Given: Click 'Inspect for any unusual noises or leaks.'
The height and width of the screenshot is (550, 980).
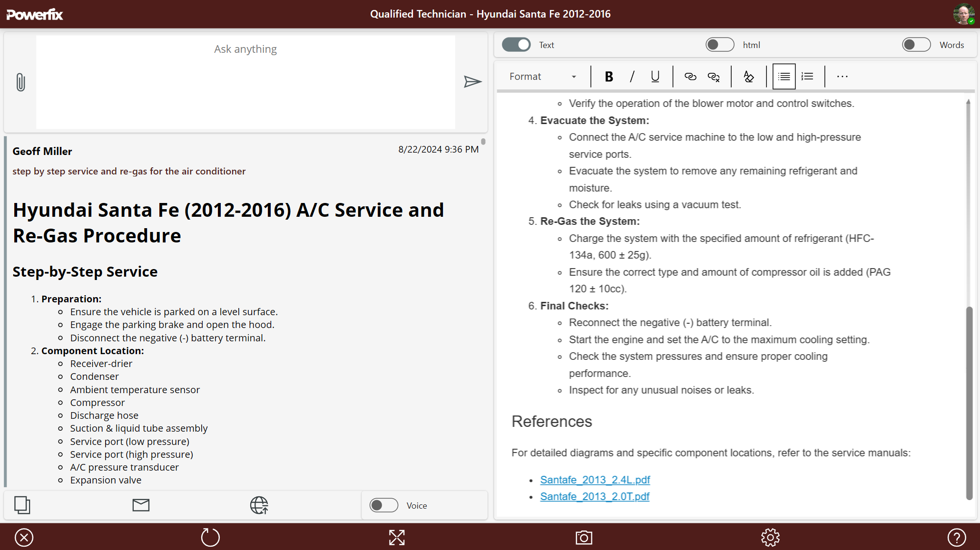Looking at the screenshot, I should (x=662, y=390).
